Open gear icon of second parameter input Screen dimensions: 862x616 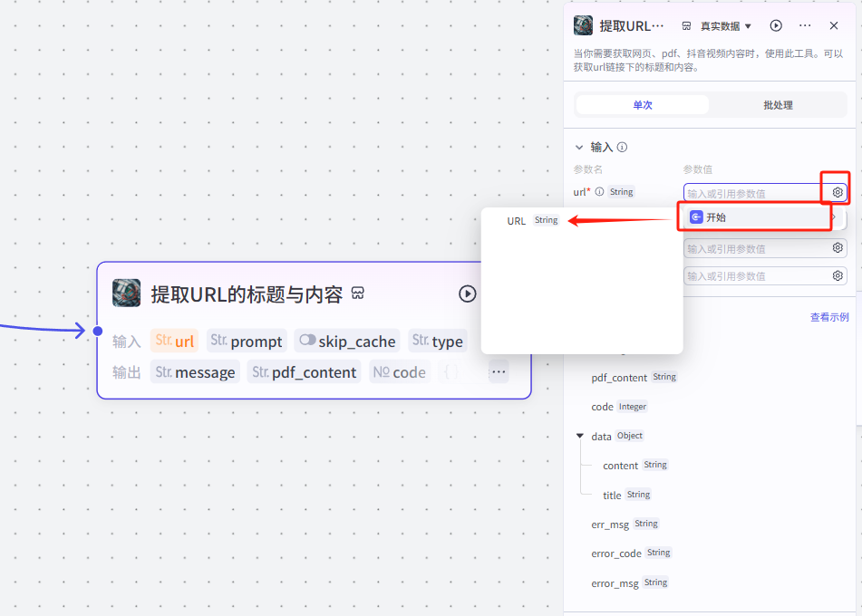(x=838, y=248)
